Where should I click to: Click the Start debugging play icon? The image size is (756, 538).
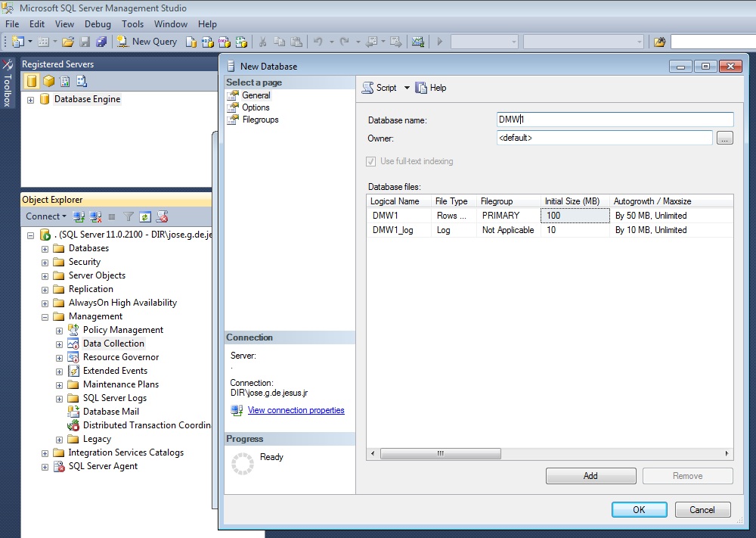440,42
